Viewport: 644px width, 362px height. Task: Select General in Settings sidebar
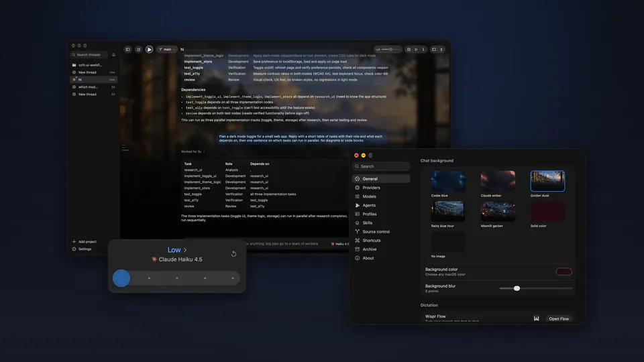coord(381,179)
